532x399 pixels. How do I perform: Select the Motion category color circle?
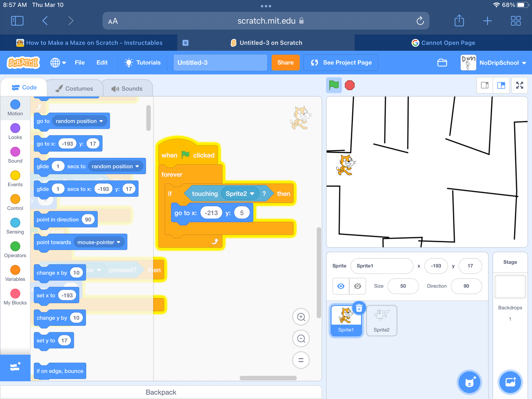(15, 104)
